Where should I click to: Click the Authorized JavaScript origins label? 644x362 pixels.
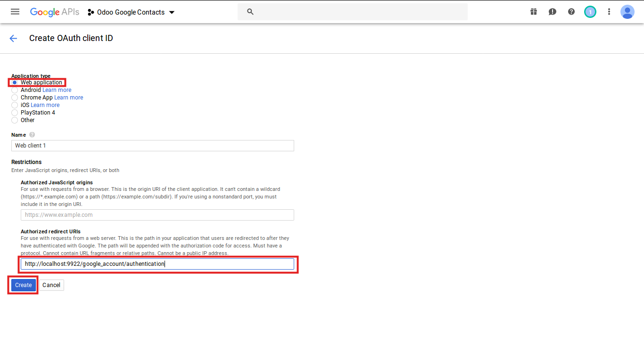[x=57, y=182]
